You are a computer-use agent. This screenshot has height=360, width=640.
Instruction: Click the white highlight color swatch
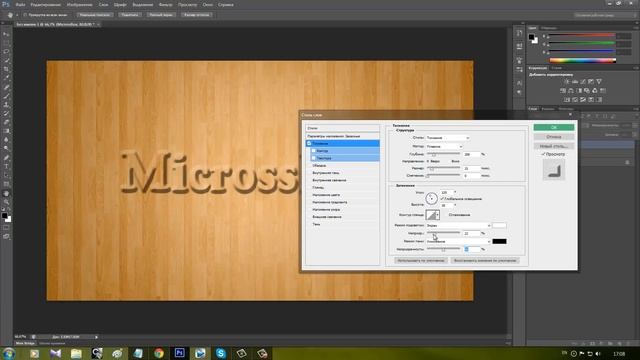499,225
